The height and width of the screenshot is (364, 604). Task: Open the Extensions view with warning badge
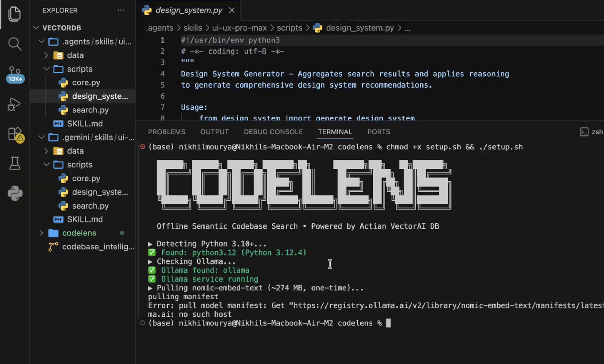[16, 135]
